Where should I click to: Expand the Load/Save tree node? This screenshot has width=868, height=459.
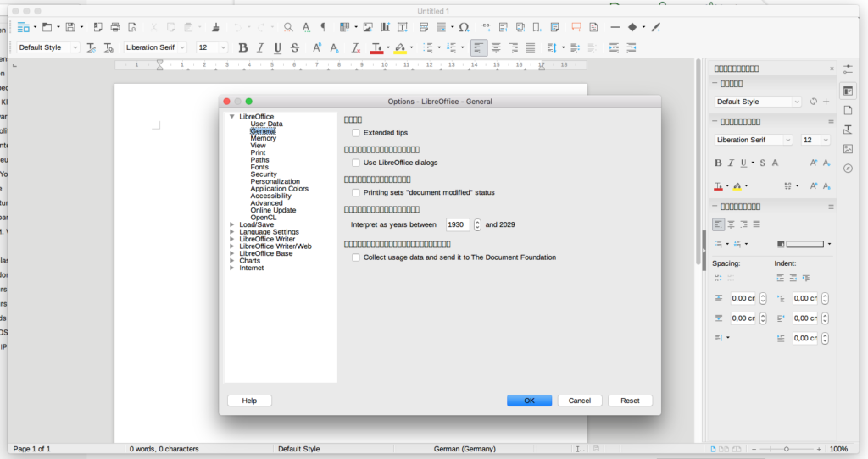coord(231,225)
